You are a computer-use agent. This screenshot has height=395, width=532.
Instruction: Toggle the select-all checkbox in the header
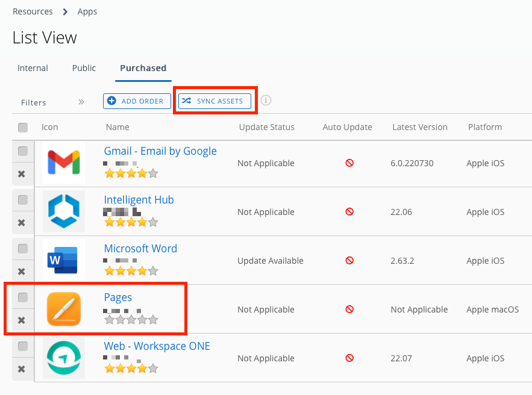tap(22, 127)
